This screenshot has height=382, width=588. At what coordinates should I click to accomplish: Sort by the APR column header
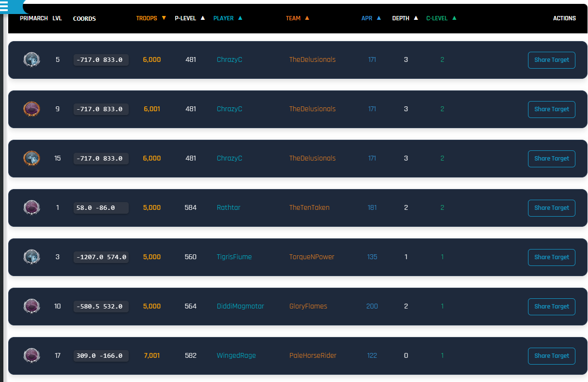(x=371, y=18)
